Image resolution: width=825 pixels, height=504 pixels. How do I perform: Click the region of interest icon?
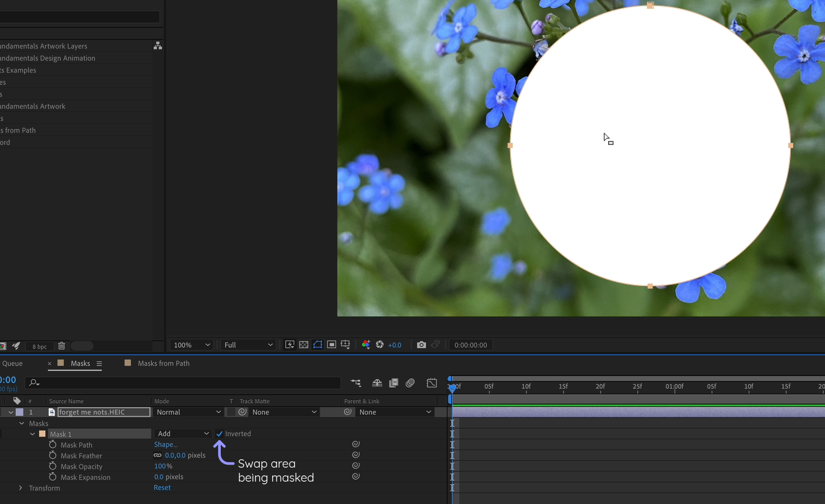[x=331, y=345]
